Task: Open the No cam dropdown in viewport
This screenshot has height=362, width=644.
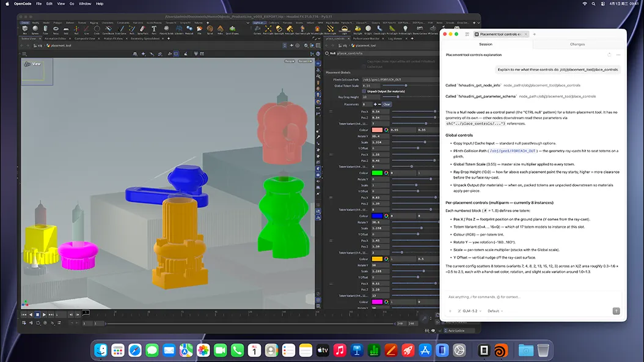Action: coord(305,61)
